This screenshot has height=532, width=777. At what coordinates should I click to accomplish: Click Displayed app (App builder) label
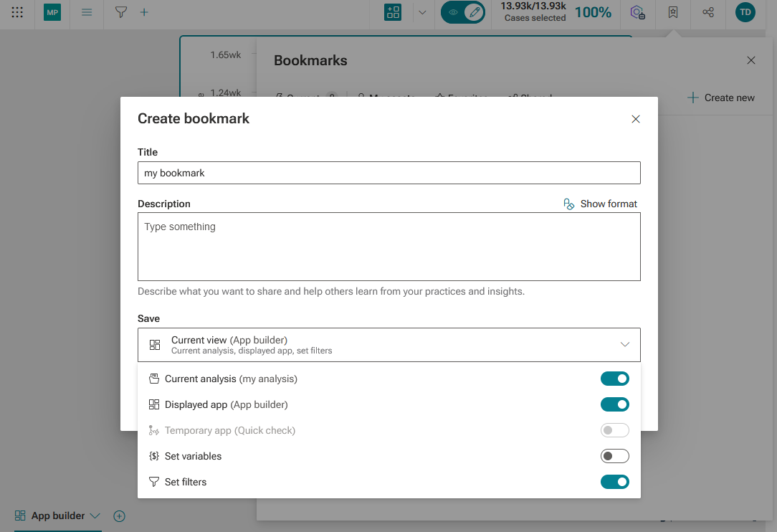[x=226, y=404]
